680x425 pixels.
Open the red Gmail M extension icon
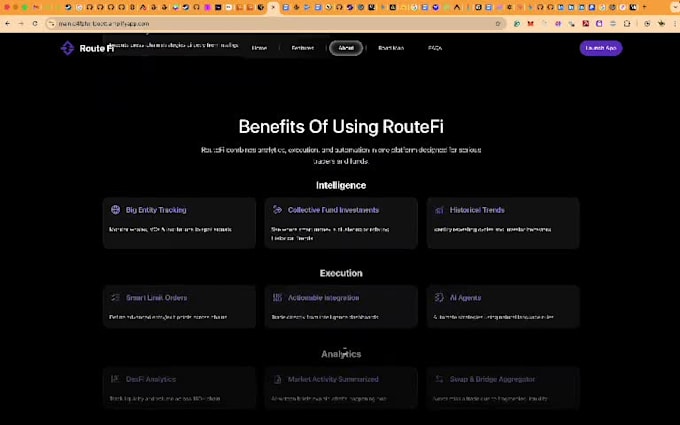530,23
